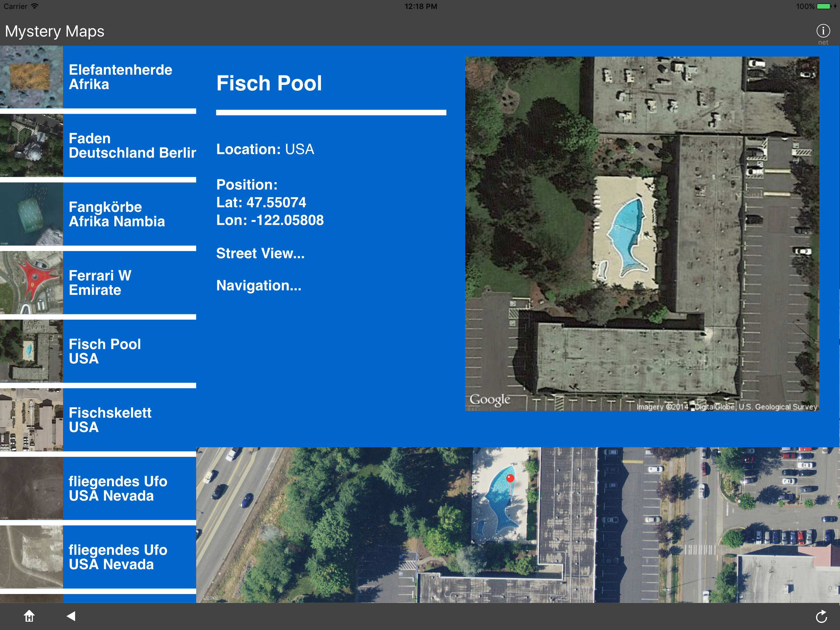Tap the back arrow icon
This screenshot has width=840, height=630.
71,616
